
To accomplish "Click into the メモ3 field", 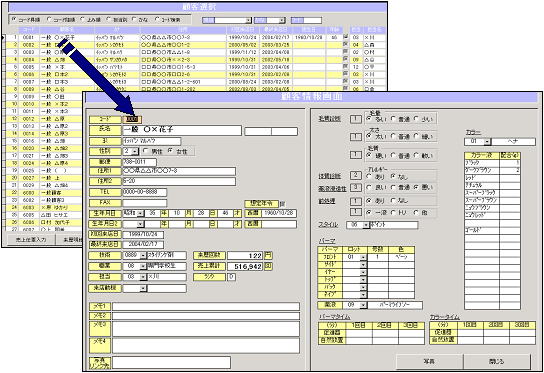I will tap(206, 329).
